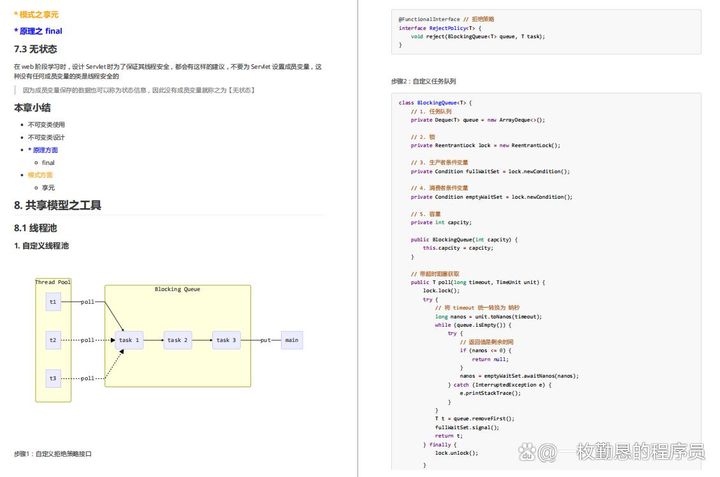Image resolution: width=720 pixels, height=477 pixels.
Task: Click the while (queue.isEmpty()) line
Action: coord(473,325)
